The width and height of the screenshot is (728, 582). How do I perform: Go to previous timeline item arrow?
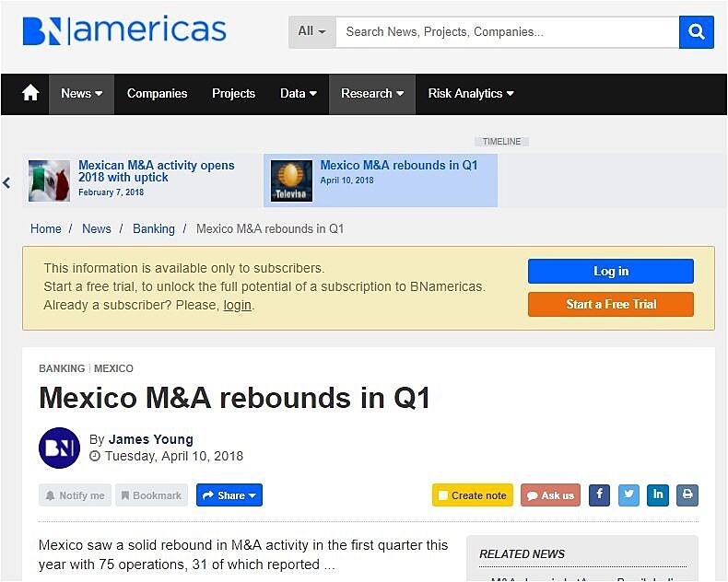[x=6, y=183]
